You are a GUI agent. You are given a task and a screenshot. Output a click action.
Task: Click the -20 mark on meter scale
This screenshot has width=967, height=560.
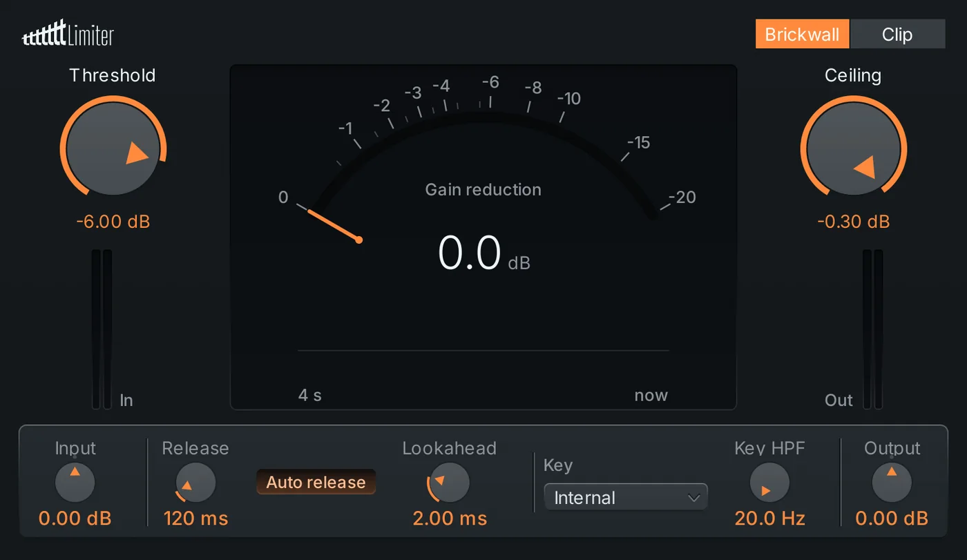click(682, 197)
